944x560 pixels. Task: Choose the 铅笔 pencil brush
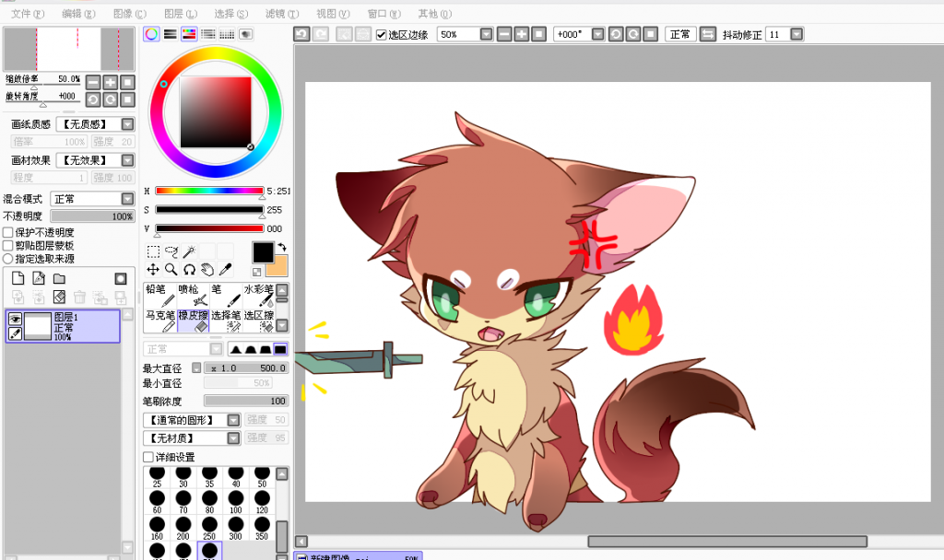pos(160,296)
